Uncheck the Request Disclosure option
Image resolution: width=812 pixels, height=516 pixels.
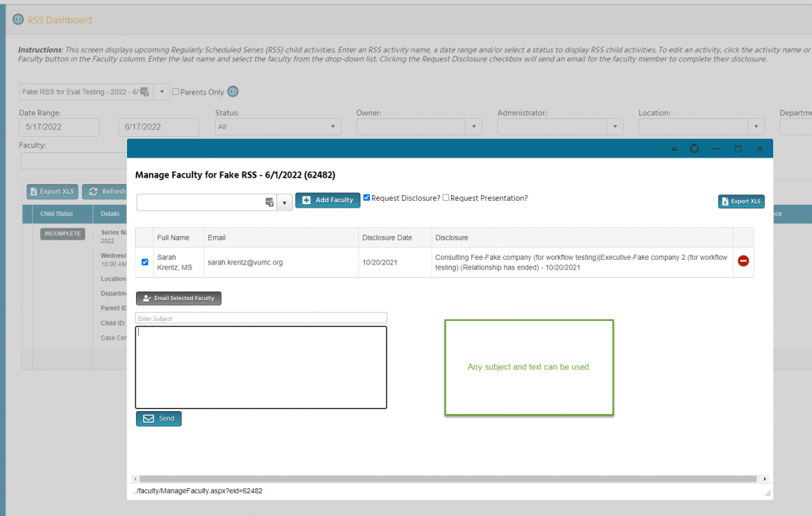(x=366, y=197)
